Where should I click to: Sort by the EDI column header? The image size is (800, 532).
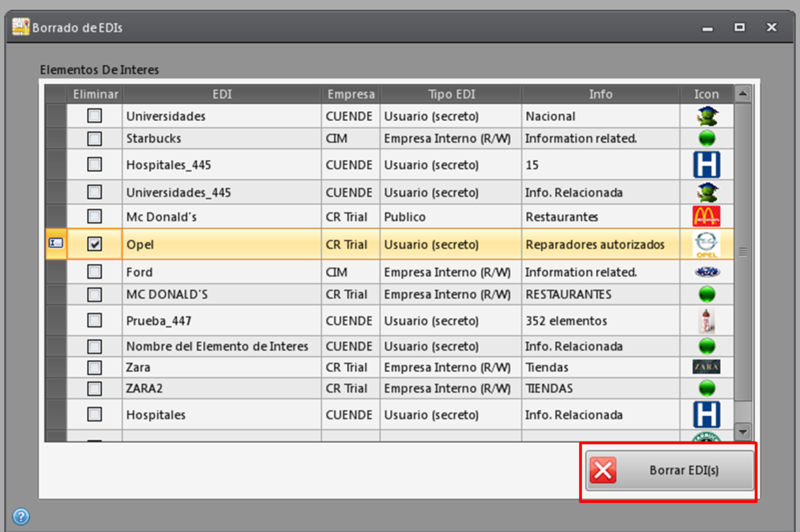221,94
